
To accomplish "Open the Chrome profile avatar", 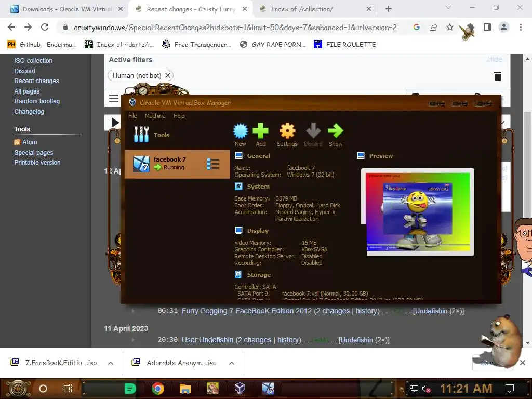I will click(x=504, y=27).
